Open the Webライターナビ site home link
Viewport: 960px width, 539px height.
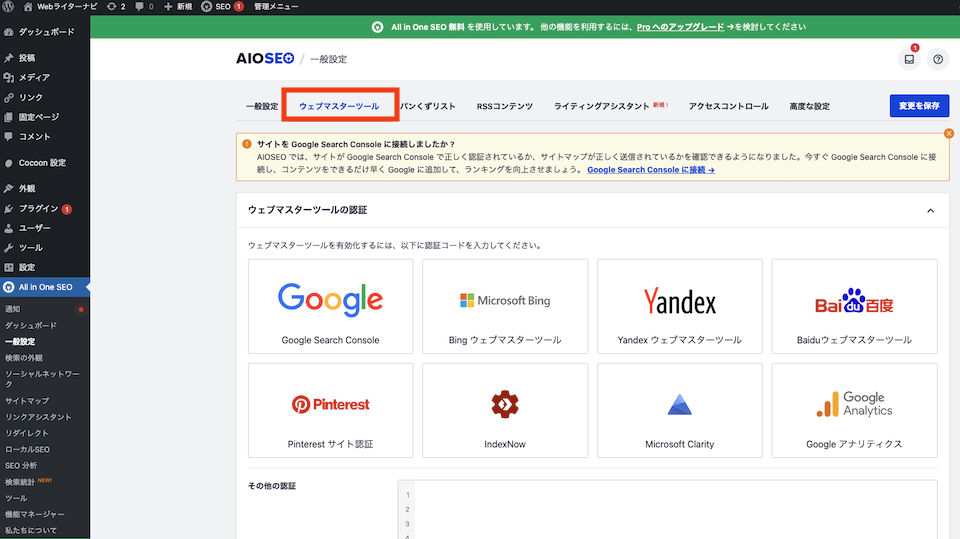pos(60,7)
